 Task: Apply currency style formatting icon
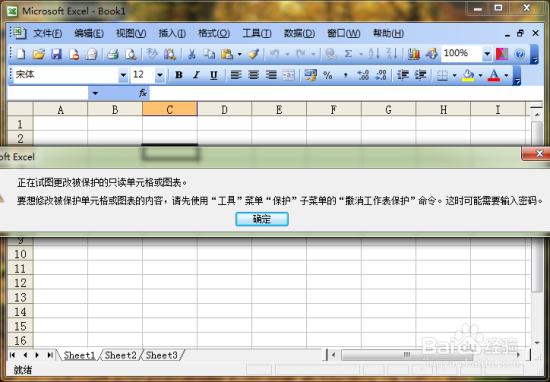pos(310,75)
